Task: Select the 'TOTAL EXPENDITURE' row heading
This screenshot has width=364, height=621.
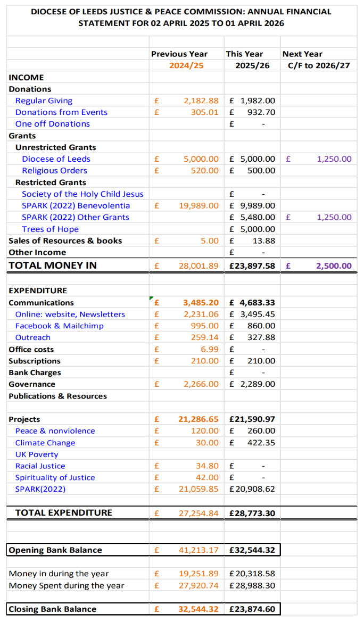Action: [64, 512]
